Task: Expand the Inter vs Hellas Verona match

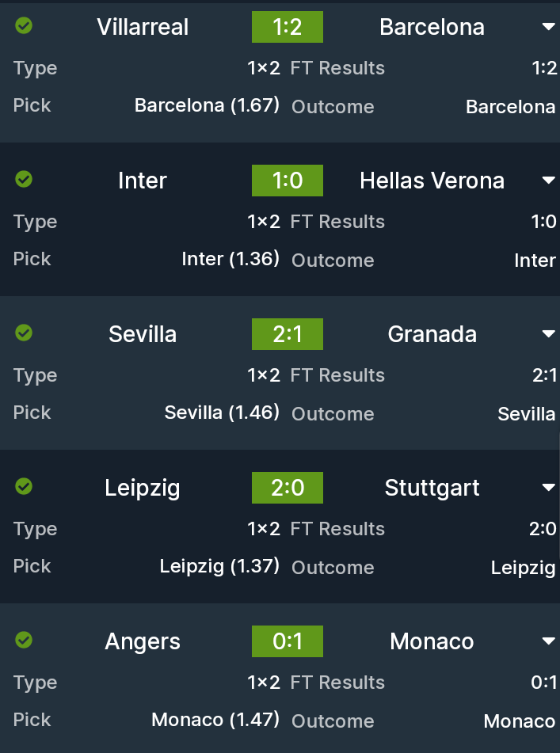Action: (548, 181)
